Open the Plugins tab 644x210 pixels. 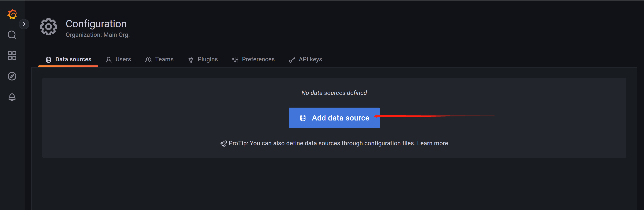[x=203, y=59]
